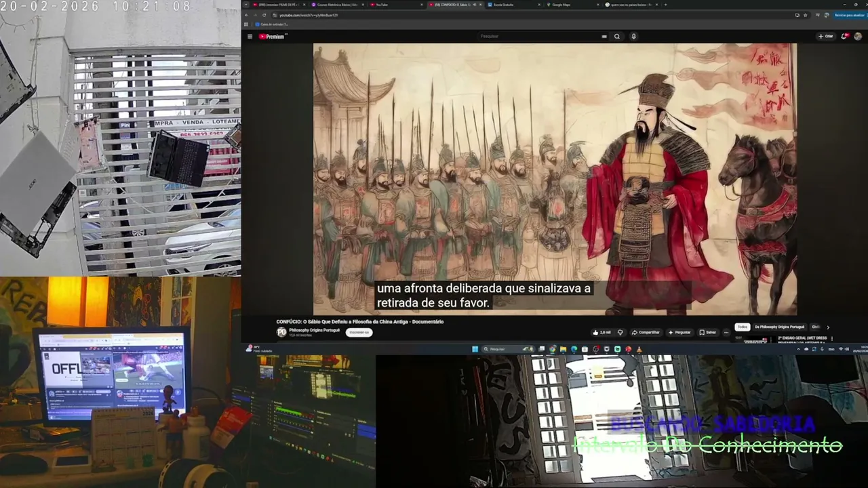Go to YouTube Premium home logo
Image resolution: width=868 pixels, height=488 pixels.
click(272, 37)
